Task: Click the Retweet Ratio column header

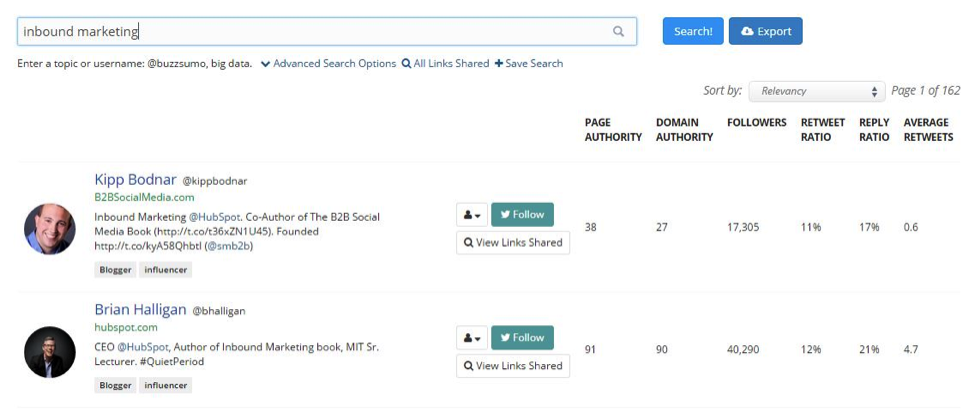Action: point(823,129)
